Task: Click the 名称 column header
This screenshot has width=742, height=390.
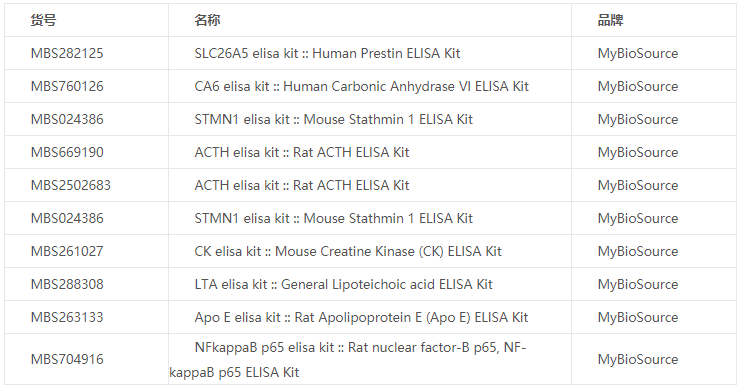Action: pyautogui.click(x=207, y=20)
